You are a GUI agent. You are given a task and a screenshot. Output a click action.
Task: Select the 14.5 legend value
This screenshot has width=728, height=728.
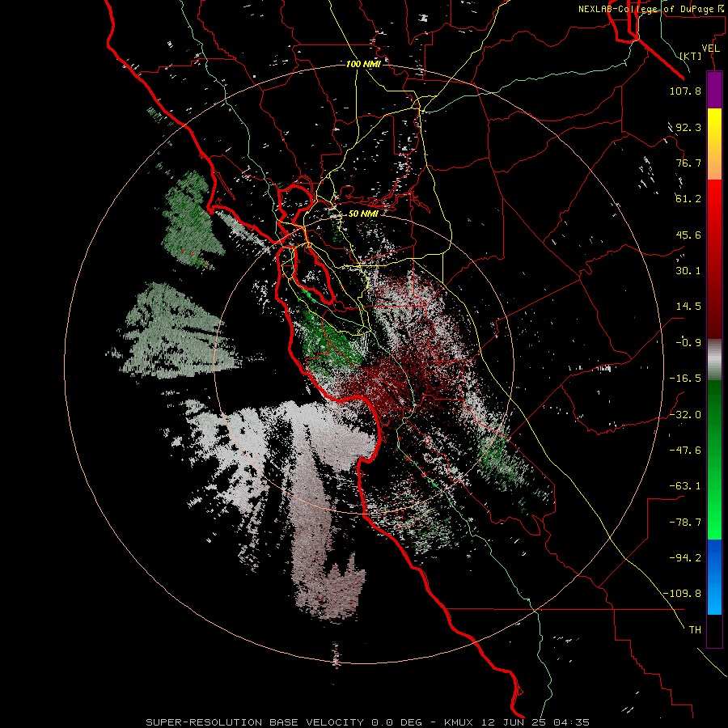pyautogui.click(x=688, y=307)
